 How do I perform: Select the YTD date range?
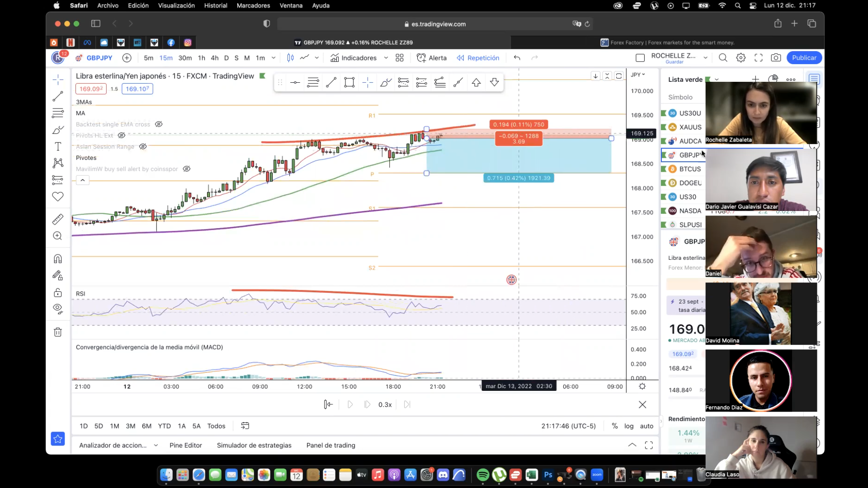165,426
